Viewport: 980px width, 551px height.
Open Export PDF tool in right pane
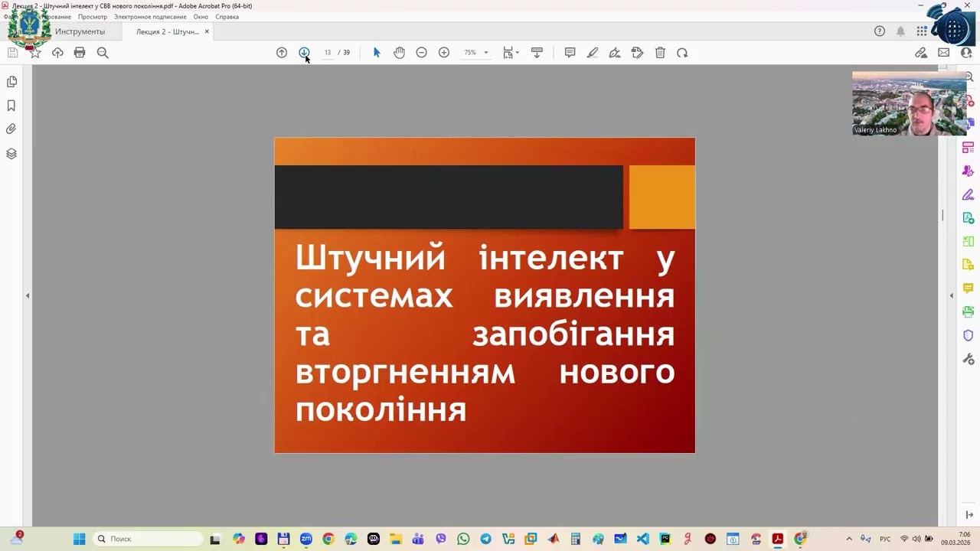pos(968,218)
